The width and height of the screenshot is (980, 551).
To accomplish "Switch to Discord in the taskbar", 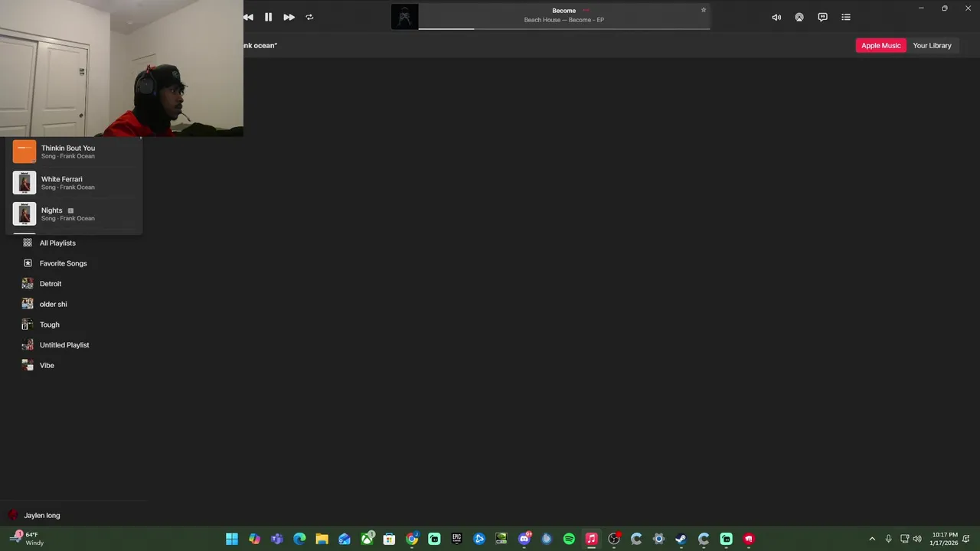I will (524, 539).
